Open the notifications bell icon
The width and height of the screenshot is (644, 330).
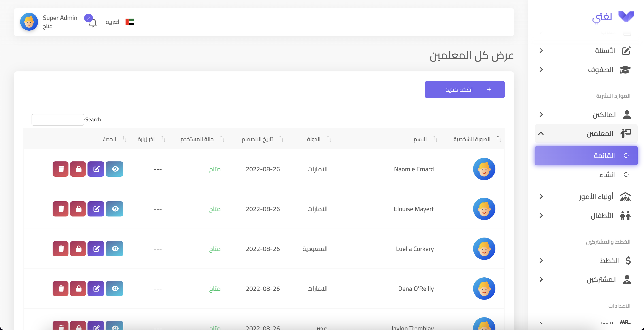(92, 23)
